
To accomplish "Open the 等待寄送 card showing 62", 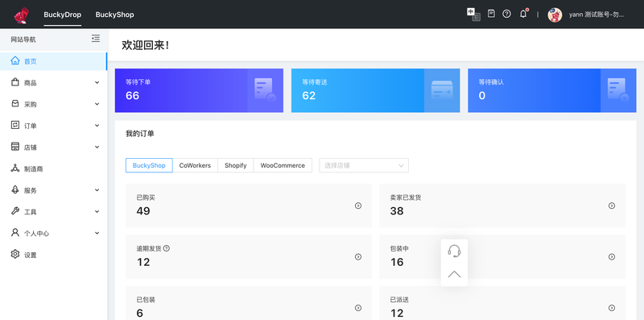I will (375, 90).
